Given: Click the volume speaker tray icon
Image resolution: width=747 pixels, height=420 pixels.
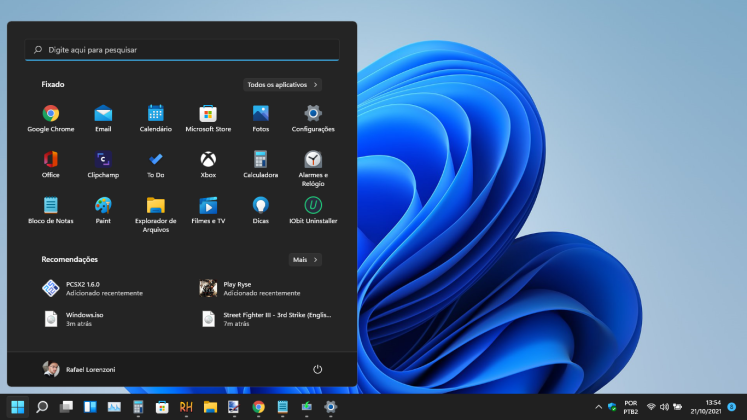Looking at the screenshot, I should coord(664,407).
